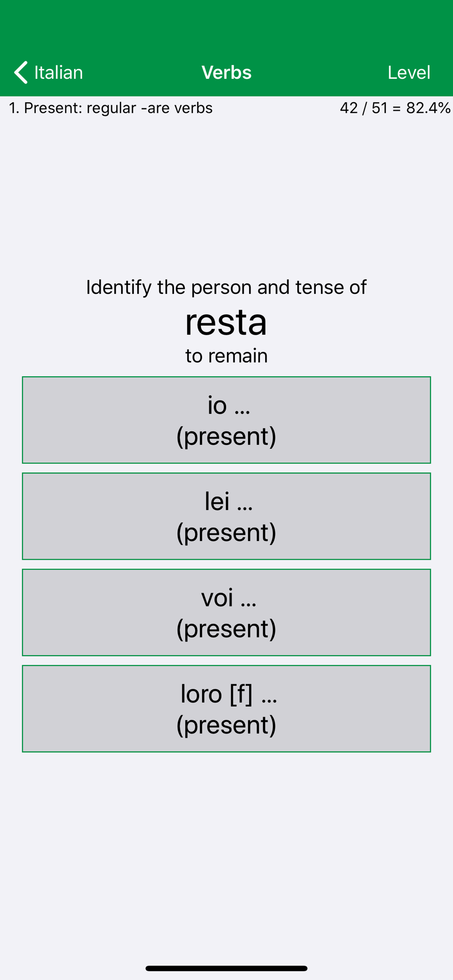This screenshot has width=453, height=980.
Task: Select the "loro [f] … (present)" answer
Action: 226,709
